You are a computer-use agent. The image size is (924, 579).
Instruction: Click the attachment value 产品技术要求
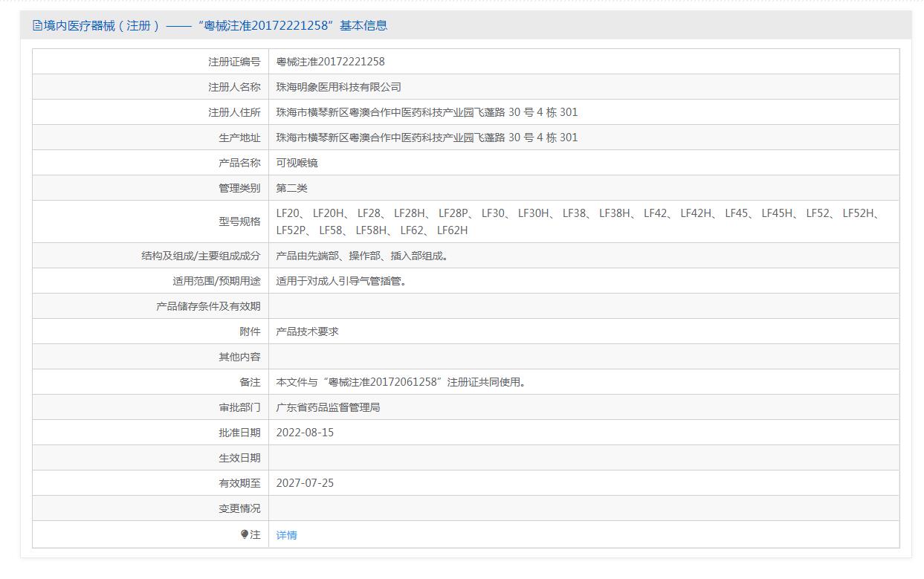point(307,331)
